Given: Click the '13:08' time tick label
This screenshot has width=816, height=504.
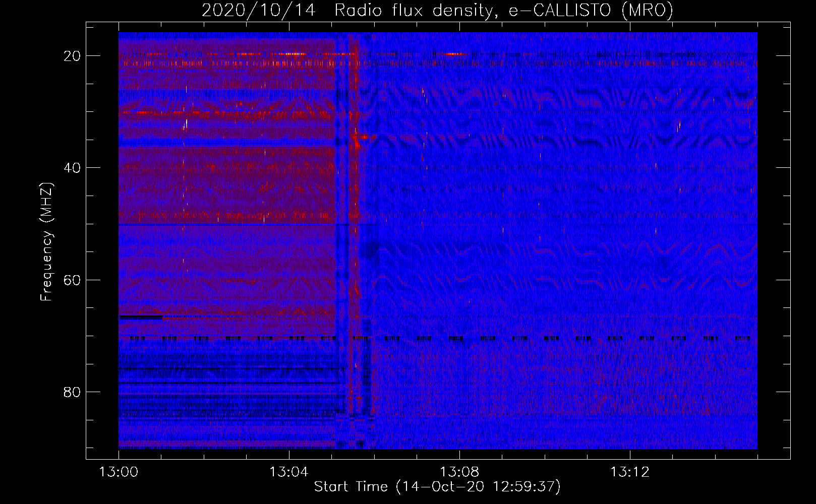Looking at the screenshot, I should point(459,472).
